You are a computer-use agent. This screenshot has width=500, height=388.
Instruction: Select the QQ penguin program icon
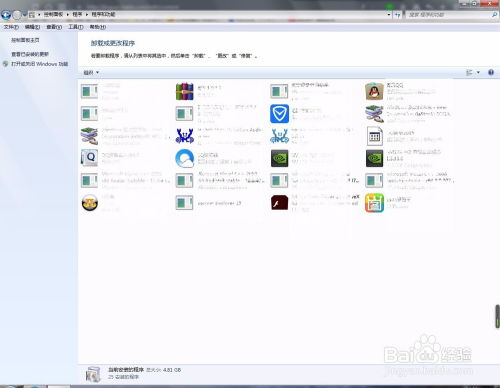(374, 91)
